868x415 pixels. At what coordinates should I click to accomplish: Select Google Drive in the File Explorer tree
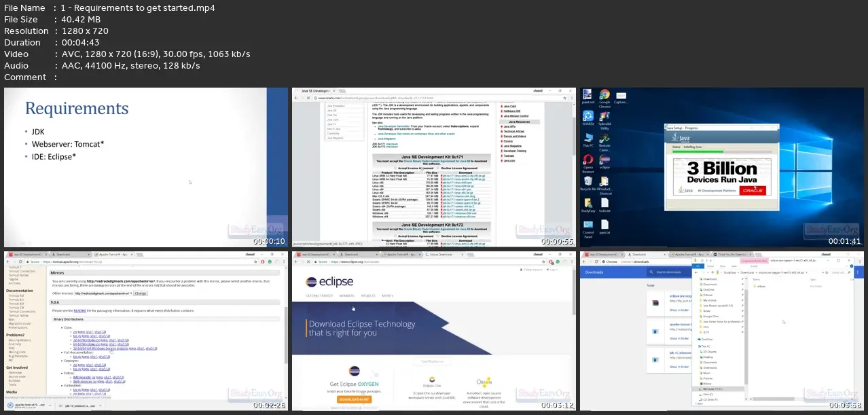[709, 317]
